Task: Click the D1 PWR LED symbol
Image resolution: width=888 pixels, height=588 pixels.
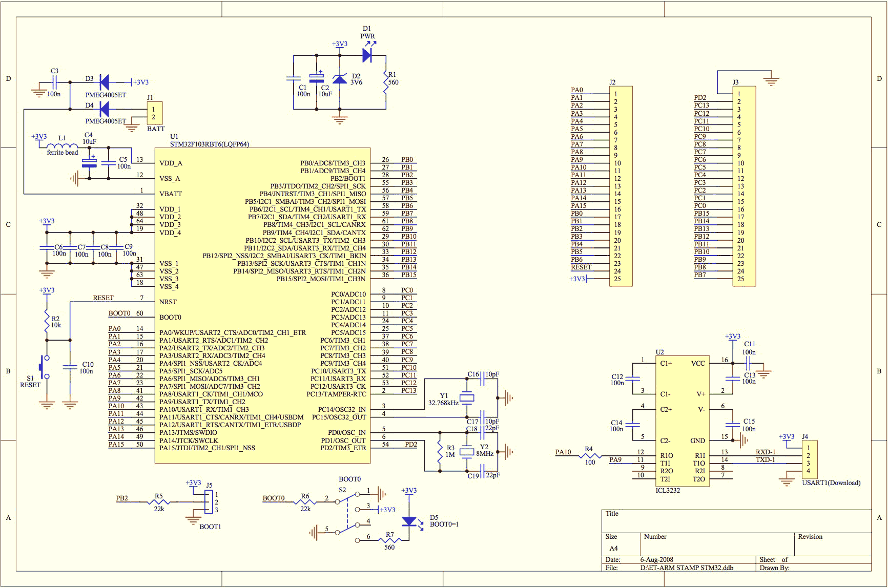Action: pyautogui.click(x=367, y=55)
